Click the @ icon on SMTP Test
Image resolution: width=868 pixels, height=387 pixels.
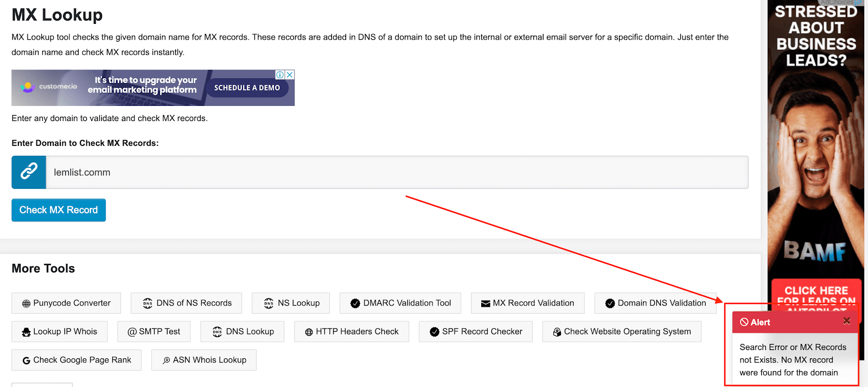point(132,332)
